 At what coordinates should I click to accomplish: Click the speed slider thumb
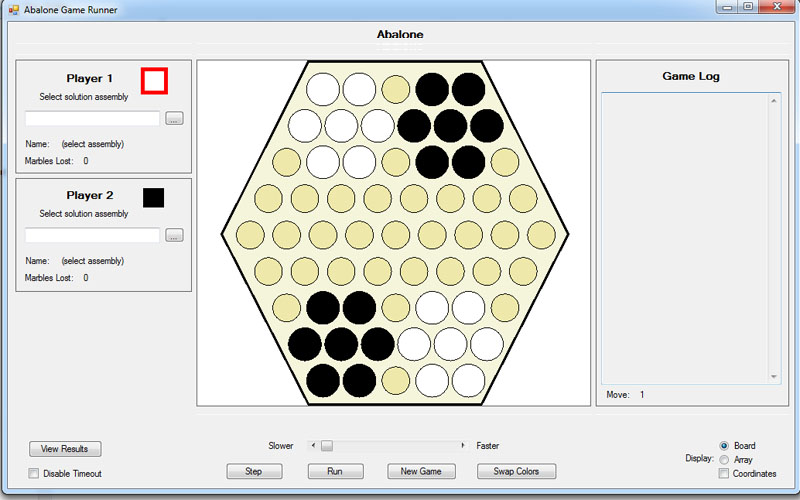point(327,445)
